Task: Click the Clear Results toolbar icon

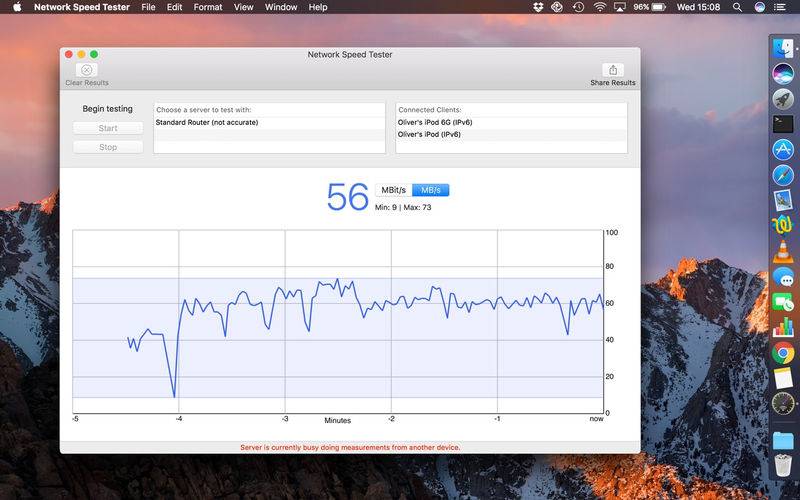Action: (x=87, y=70)
